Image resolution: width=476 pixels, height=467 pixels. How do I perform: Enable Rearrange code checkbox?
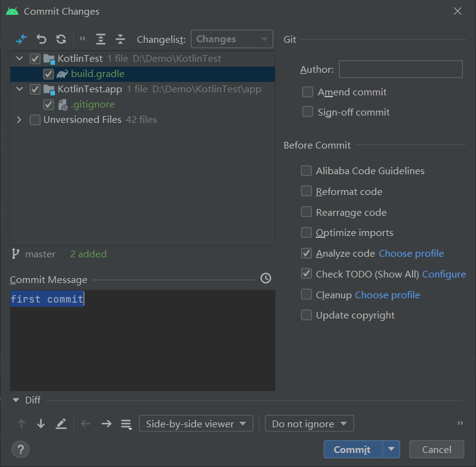click(x=306, y=212)
